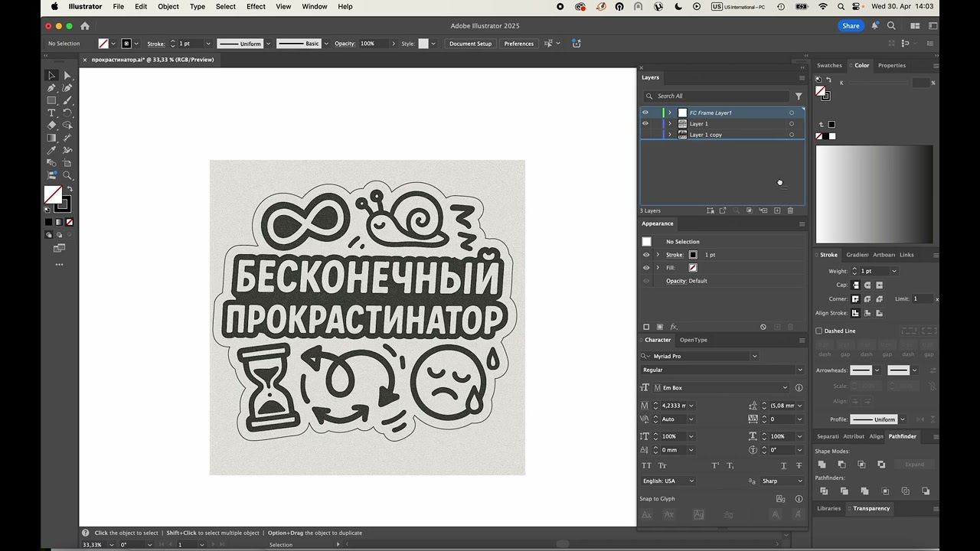Open Regular font style dropdown

[800, 370]
